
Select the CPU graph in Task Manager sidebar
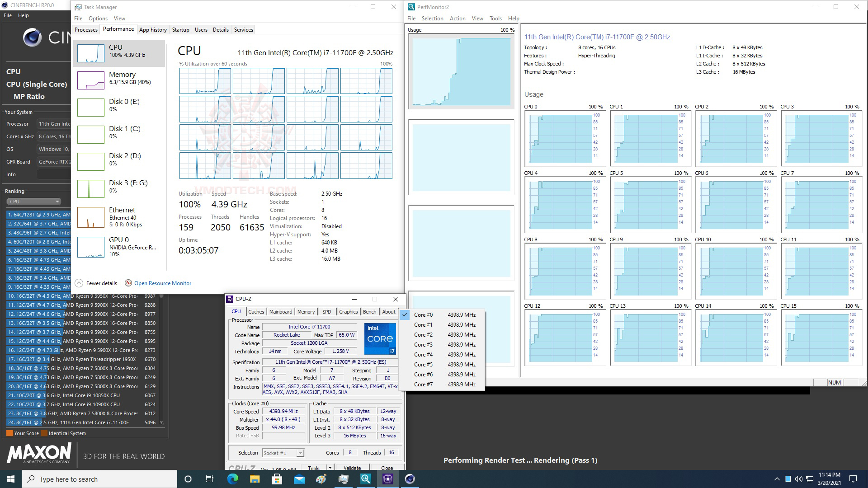(118, 53)
